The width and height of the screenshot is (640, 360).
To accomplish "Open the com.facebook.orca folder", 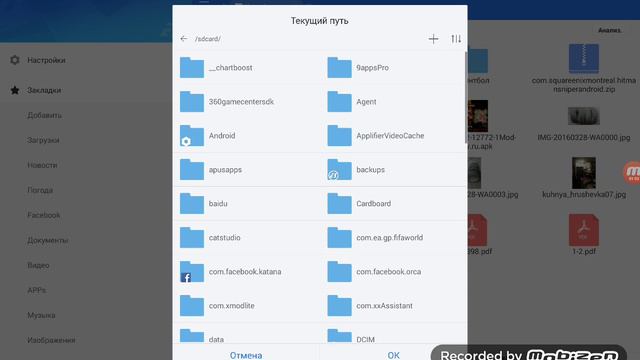I will (x=393, y=271).
